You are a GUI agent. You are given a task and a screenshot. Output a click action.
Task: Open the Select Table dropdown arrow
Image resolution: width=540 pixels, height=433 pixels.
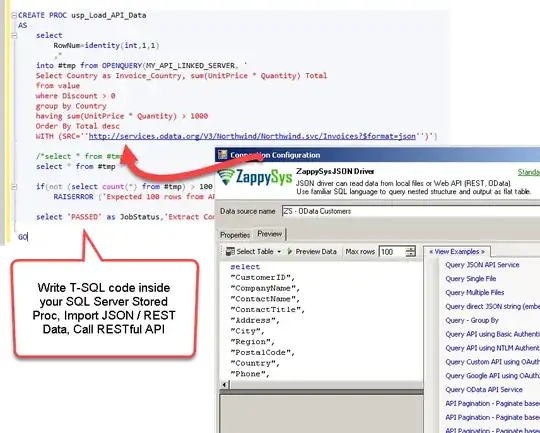[279, 252]
